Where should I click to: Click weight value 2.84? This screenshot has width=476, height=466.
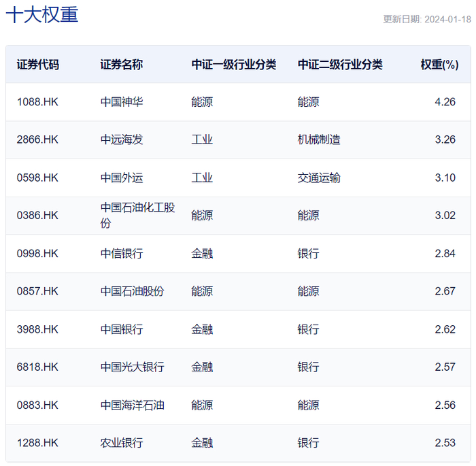click(x=445, y=254)
